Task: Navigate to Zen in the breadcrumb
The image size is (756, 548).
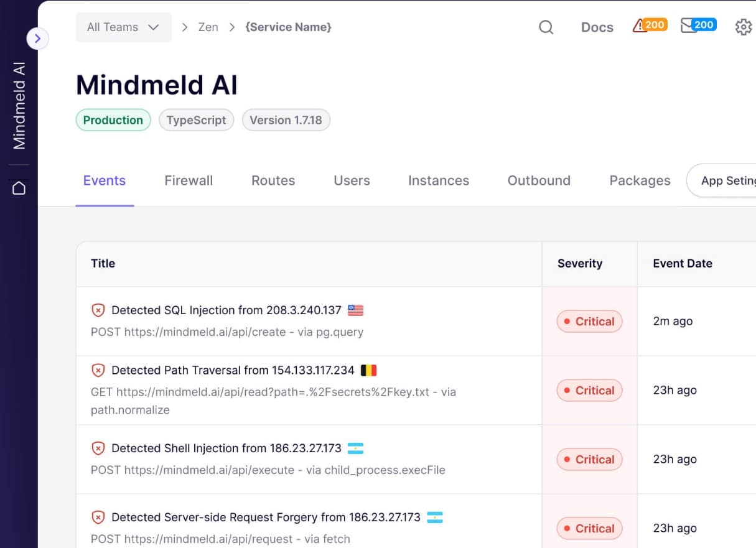Action: (208, 27)
